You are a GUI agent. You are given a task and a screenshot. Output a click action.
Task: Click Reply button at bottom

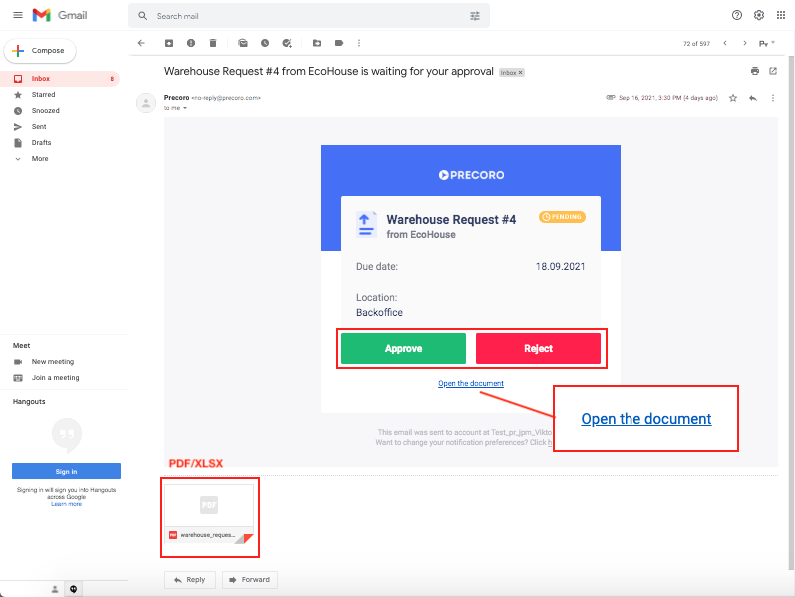point(190,580)
